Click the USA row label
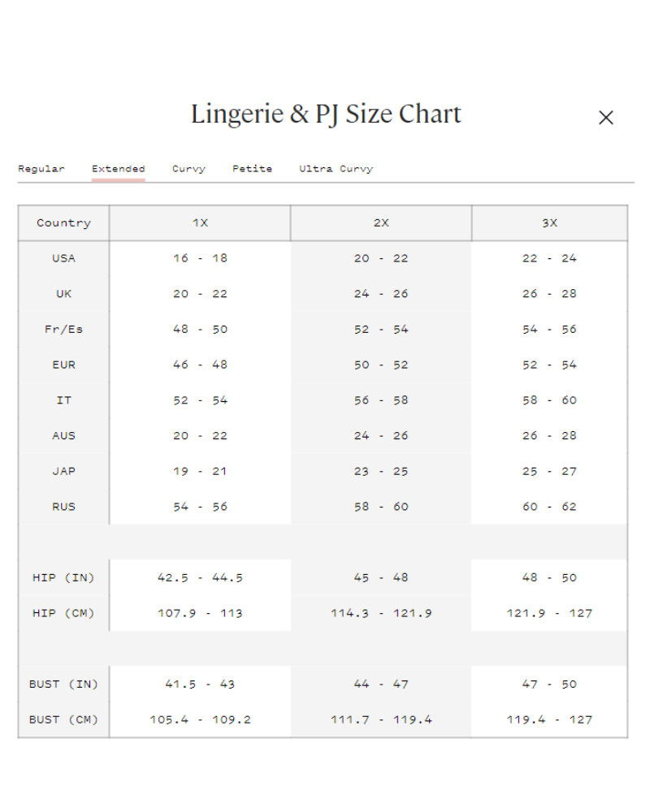 pyautogui.click(x=63, y=258)
